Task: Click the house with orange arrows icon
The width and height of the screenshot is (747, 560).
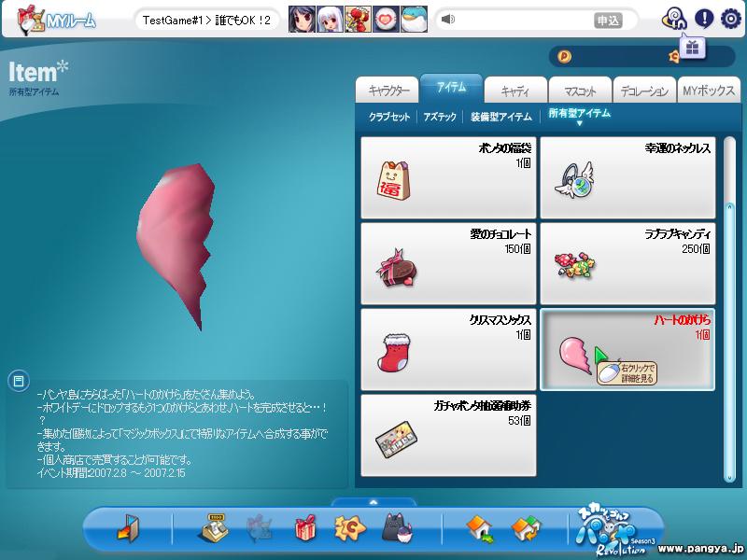Action: click(x=526, y=528)
